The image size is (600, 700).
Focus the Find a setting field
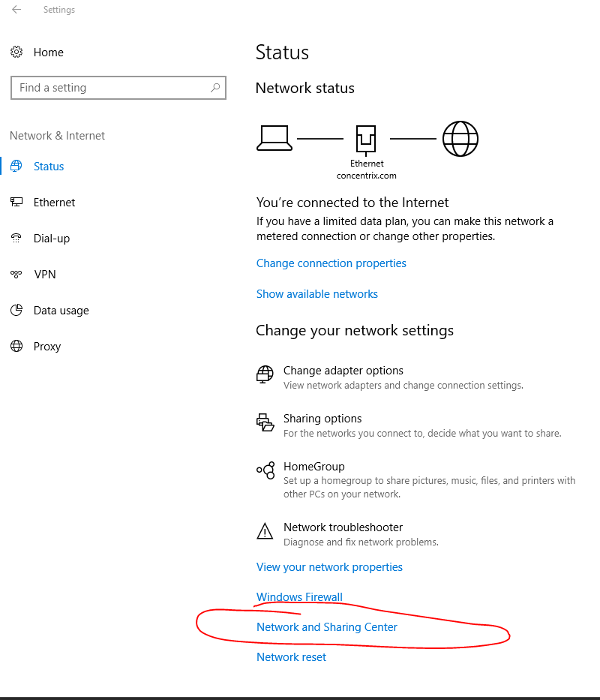pyautogui.click(x=118, y=88)
